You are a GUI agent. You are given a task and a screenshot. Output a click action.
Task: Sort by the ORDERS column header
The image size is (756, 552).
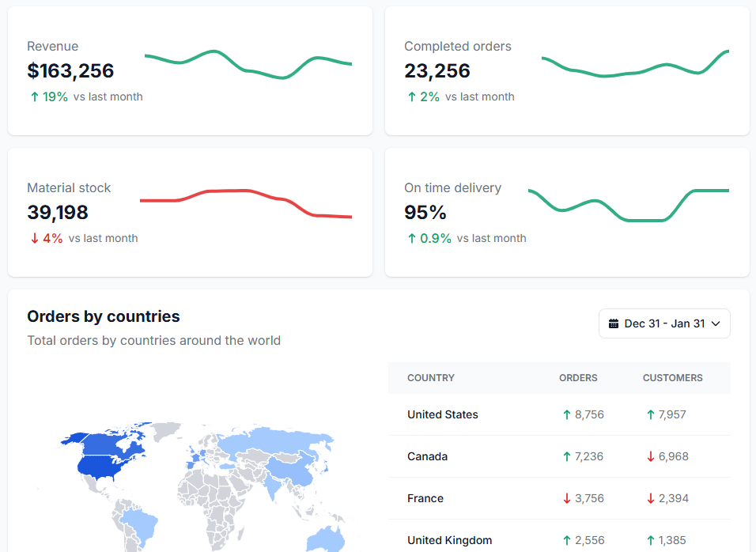pos(578,378)
